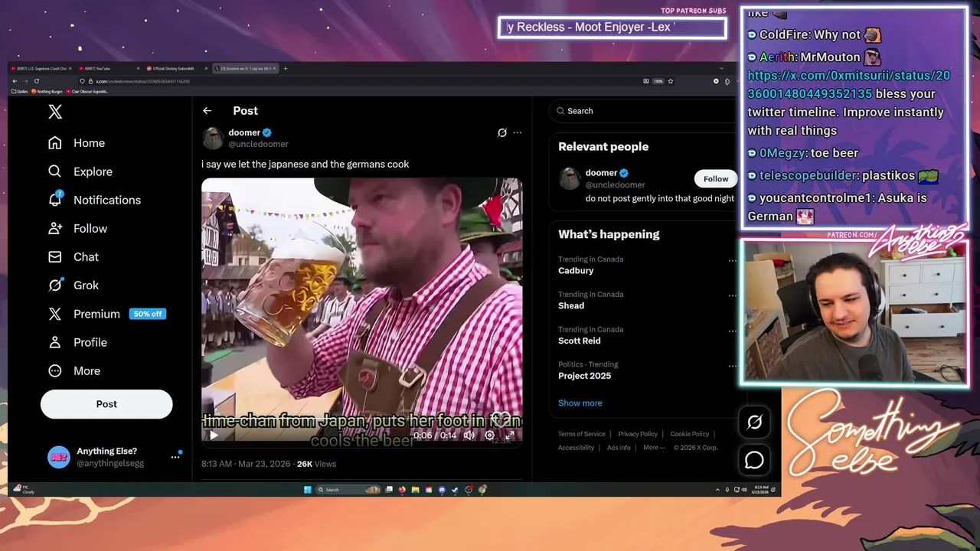Enter video fullscreen mode
Screen dimensions: 980x551
pos(510,435)
